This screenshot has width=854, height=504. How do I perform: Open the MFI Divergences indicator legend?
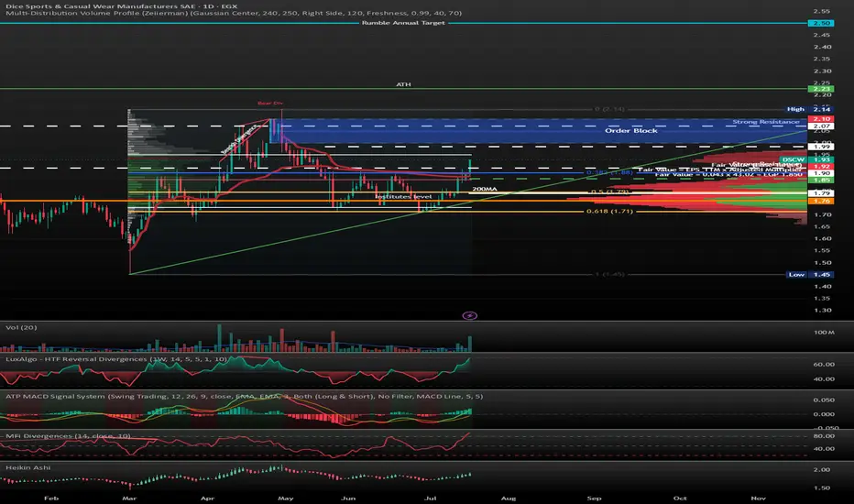coord(68,436)
